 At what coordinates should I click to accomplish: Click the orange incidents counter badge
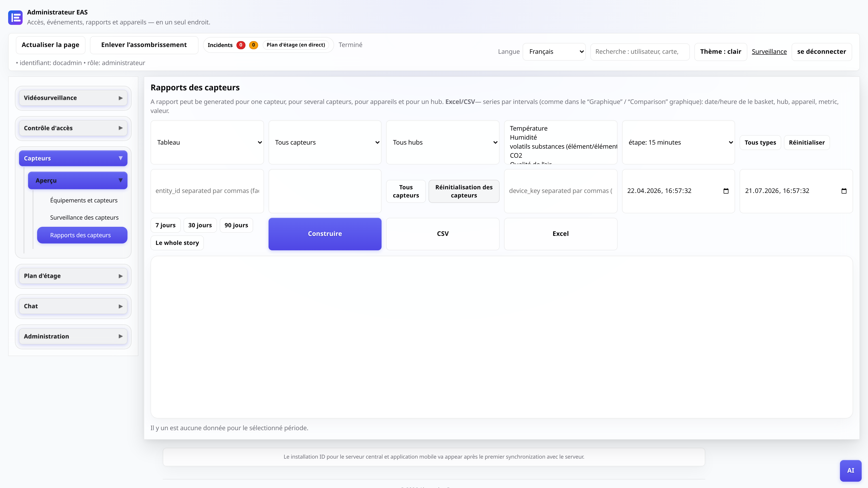[x=253, y=45]
